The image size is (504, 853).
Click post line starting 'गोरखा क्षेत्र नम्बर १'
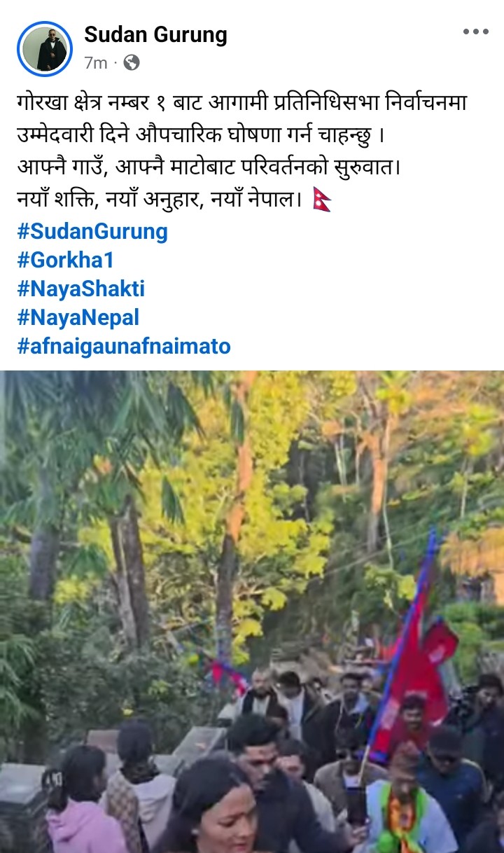[x=242, y=104]
